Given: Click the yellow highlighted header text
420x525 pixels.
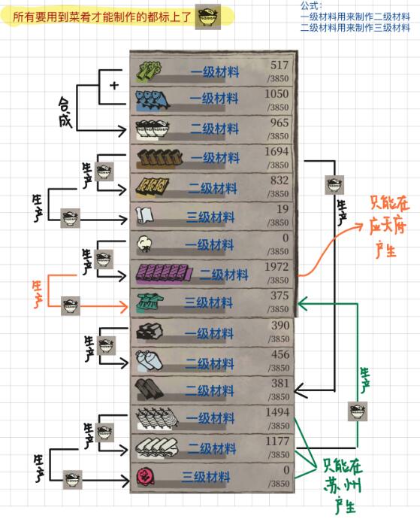Looking at the screenshot, I should [102, 17].
